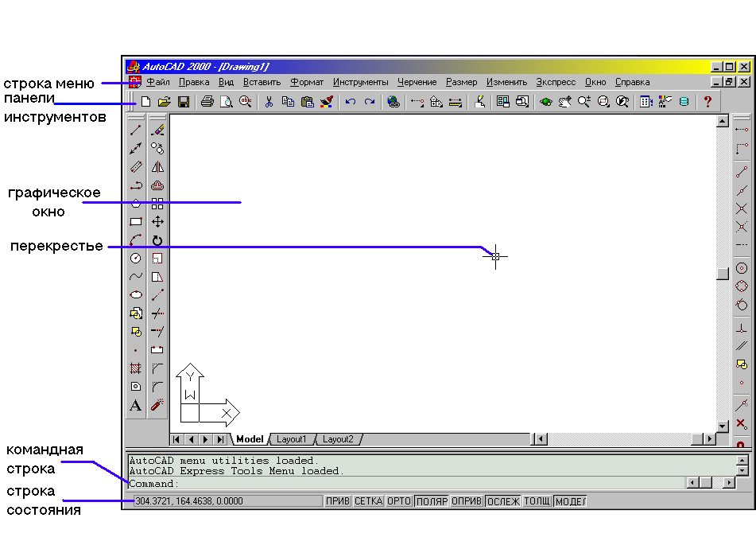Toggle the ОСЛЕЖ object tracking button
Screen dimensions: 756x549
[503, 501]
